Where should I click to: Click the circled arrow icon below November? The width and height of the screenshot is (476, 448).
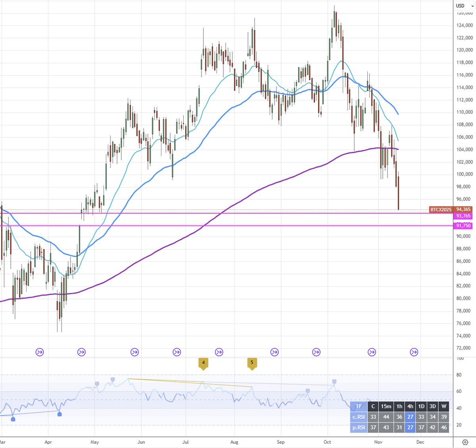pos(372,352)
